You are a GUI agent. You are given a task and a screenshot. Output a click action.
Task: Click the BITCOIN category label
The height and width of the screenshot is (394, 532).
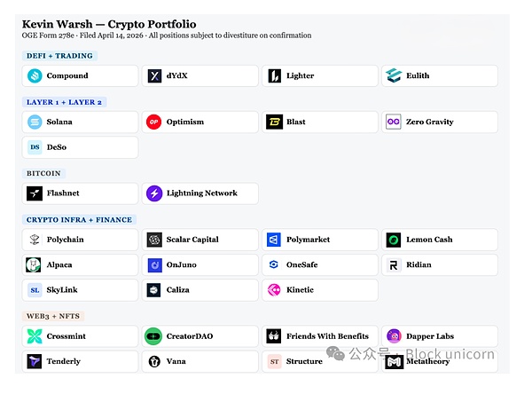point(44,173)
